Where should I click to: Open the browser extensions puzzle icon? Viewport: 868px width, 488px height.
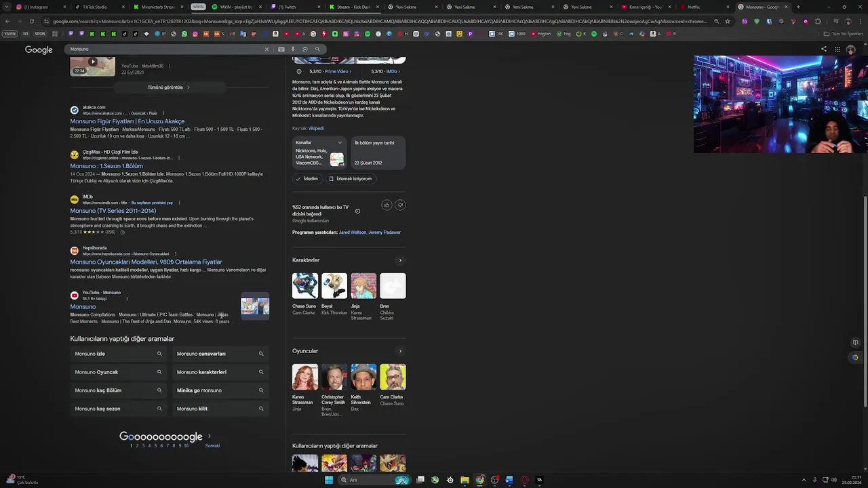[x=818, y=21]
